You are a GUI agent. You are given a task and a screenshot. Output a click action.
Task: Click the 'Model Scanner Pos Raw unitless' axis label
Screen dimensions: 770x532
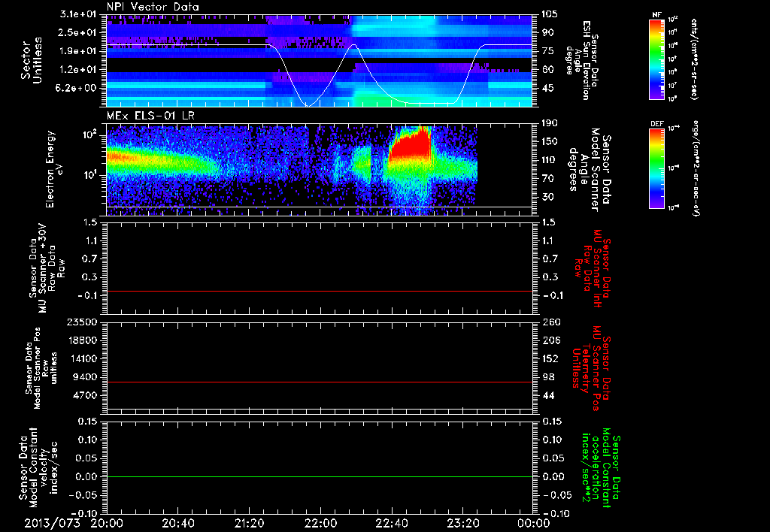click(x=41, y=368)
